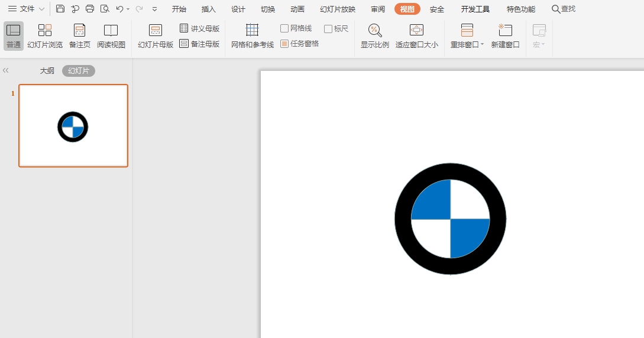Open the 动画 animations tab
This screenshot has width=644, height=338.
click(297, 9)
